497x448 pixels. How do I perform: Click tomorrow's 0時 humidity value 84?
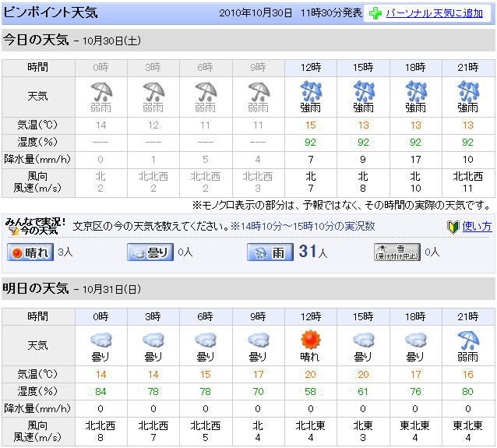pos(100,392)
